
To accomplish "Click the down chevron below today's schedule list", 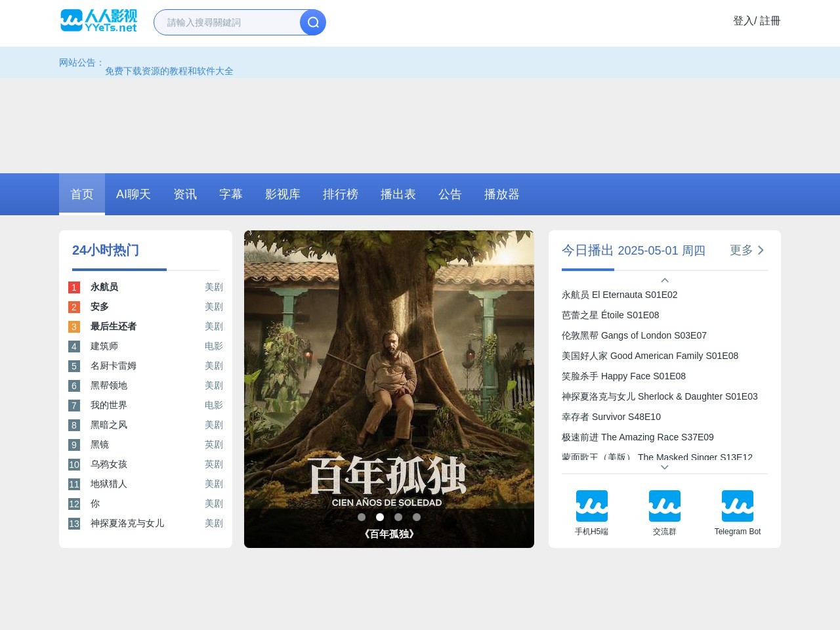I will (665, 467).
